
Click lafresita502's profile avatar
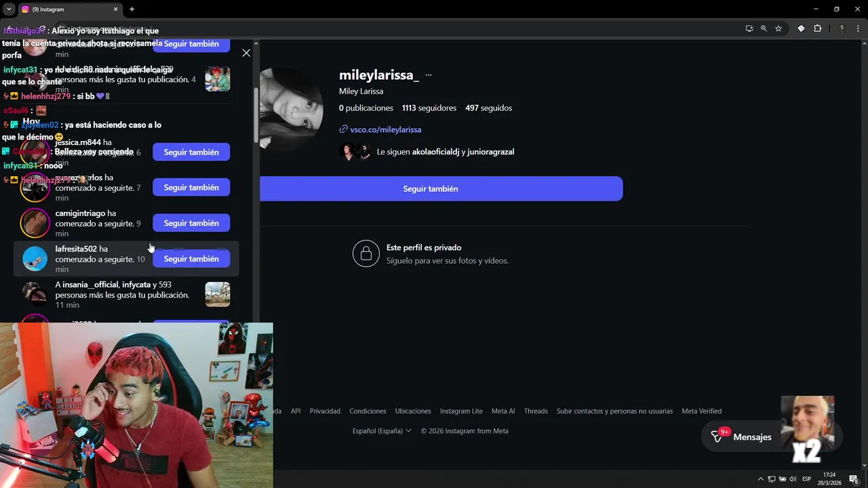point(35,259)
